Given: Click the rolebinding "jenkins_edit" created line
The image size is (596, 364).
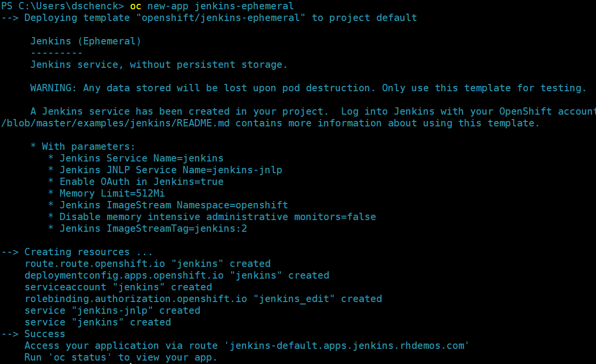Looking at the screenshot, I should pos(203,299).
